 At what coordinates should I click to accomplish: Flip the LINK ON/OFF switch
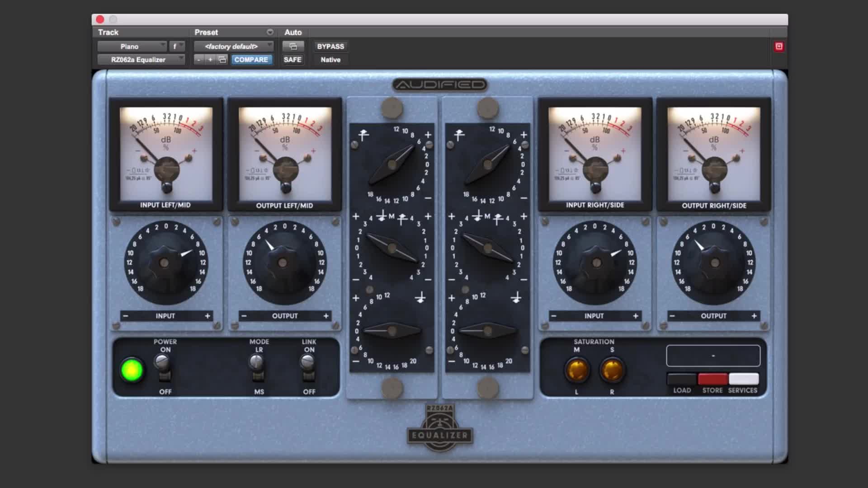[308, 367]
